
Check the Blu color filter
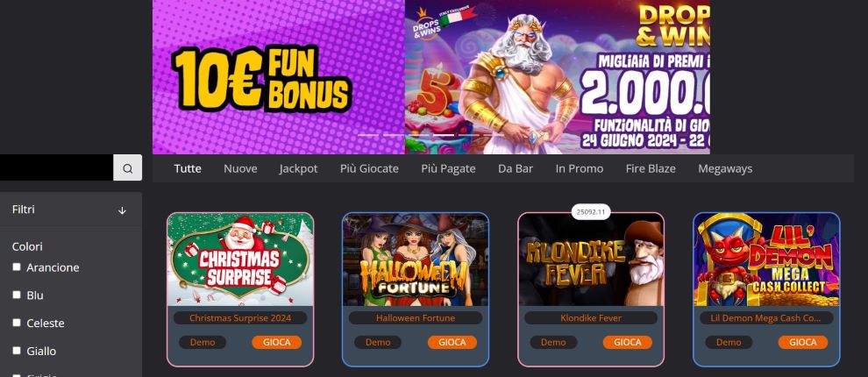(17, 295)
